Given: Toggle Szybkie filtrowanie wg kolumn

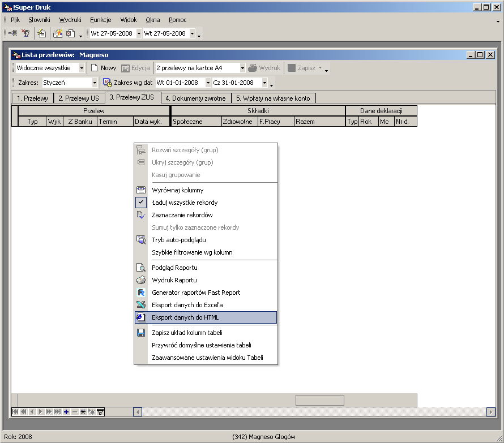Looking at the screenshot, I should [192, 252].
